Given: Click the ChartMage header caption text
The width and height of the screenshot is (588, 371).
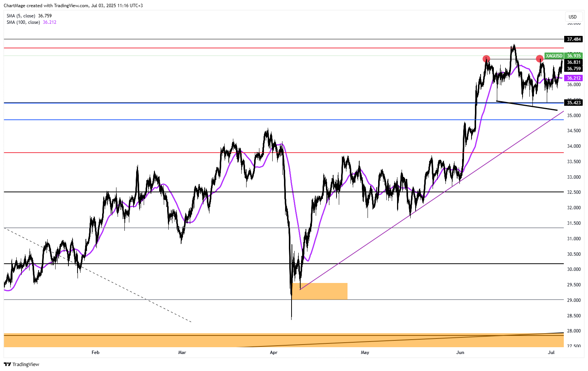Looking at the screenshot, I should (x=73, y=6).
